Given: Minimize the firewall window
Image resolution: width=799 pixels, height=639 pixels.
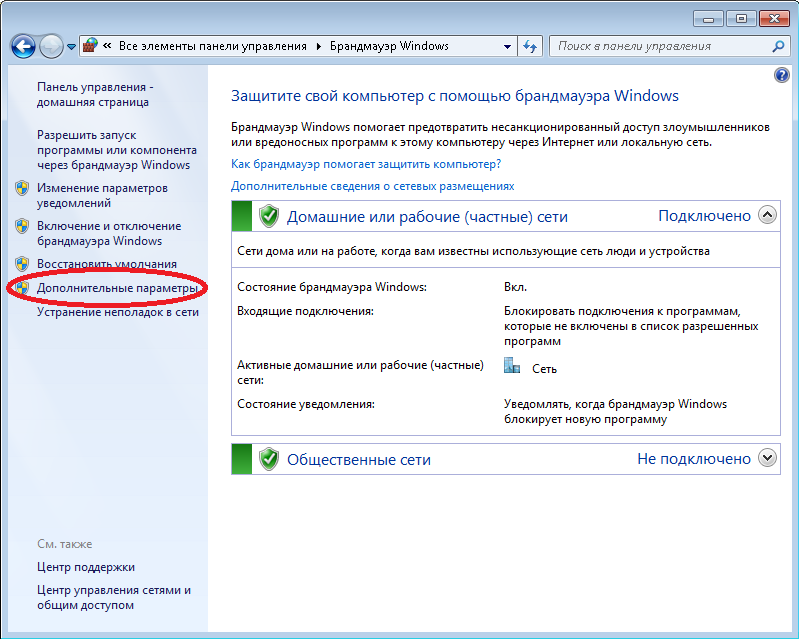Looking at the screenshot, I should (x=708, y=19).
